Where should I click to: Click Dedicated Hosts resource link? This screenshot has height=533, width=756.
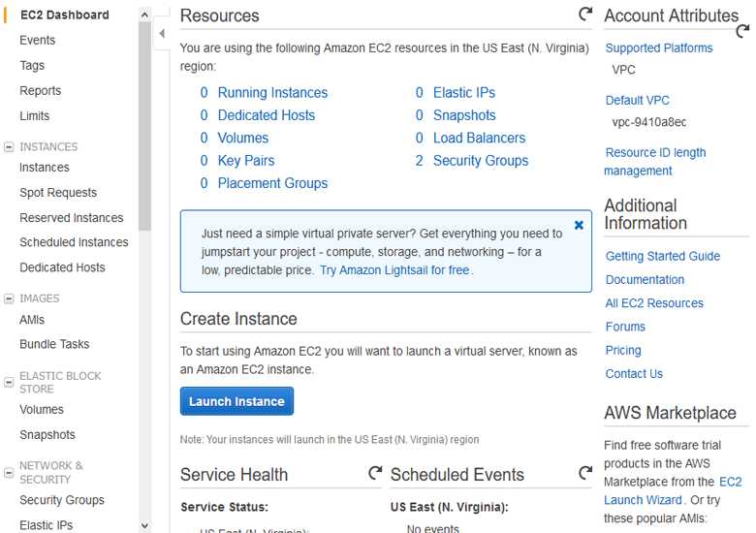tap(267, 115)
